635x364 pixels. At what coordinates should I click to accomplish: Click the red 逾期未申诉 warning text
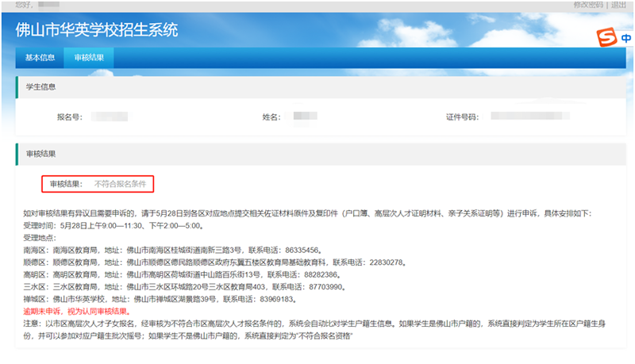[76, 312]
